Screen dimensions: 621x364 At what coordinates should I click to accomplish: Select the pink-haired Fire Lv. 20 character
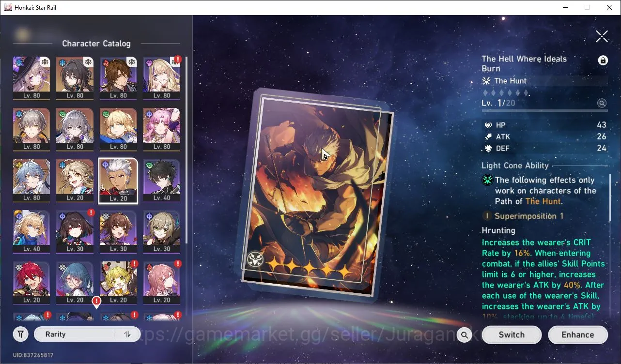pos(161,283)
